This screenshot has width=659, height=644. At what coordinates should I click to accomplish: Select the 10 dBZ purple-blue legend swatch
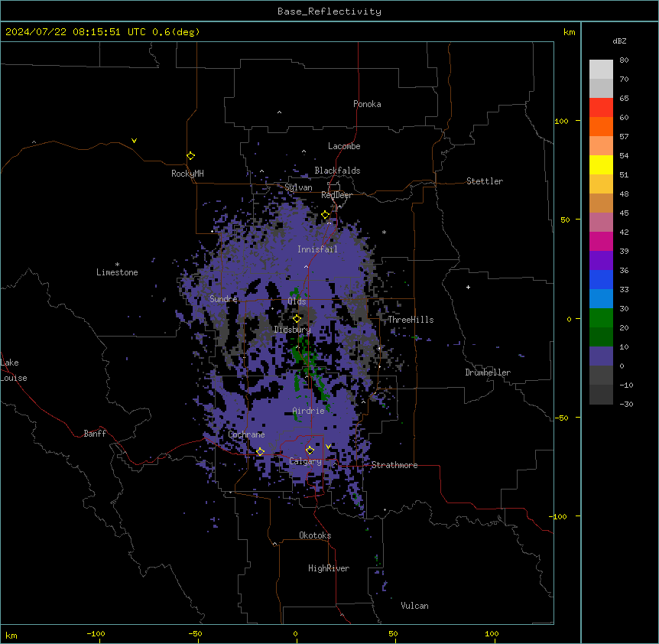click(601, 356)
